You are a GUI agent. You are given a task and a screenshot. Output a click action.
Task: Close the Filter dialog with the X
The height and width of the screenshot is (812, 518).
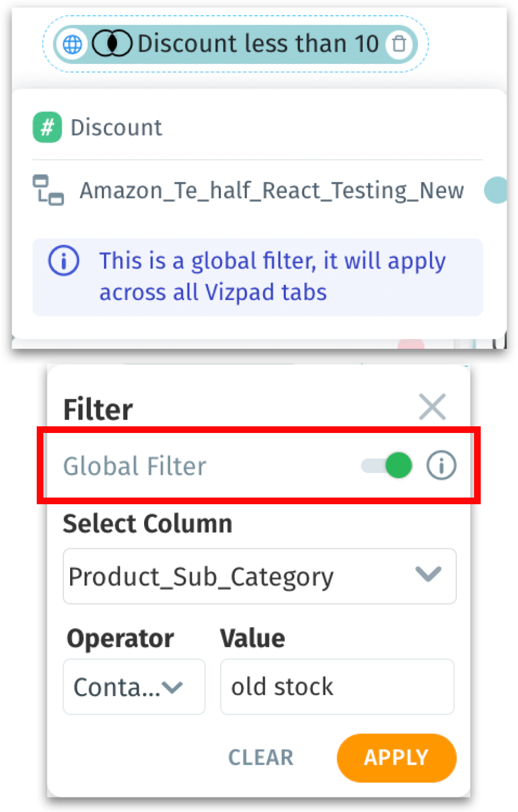pyautogui.click(x=432, y=406)
